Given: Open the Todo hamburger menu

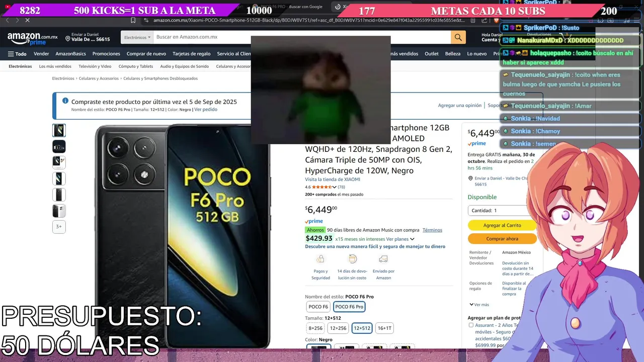Looking at the screenshot, I should (17, 54).
